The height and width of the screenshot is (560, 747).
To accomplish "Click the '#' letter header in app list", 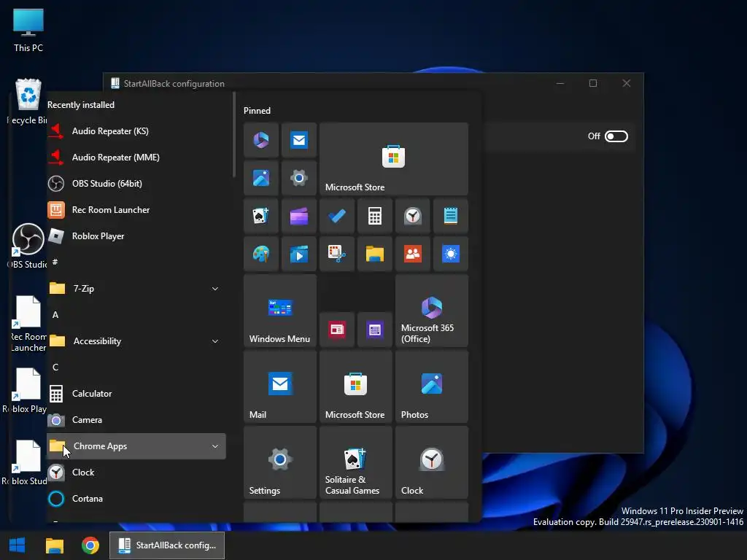I will tap(55, 262).
